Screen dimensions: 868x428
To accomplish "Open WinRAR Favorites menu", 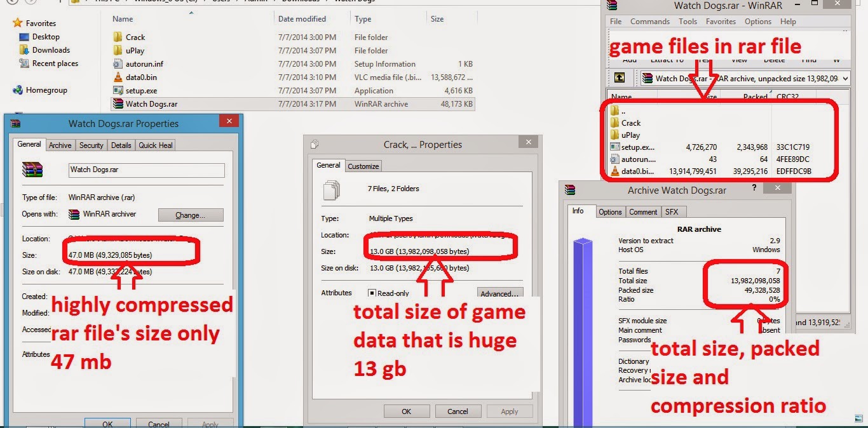I will (721, 22).
